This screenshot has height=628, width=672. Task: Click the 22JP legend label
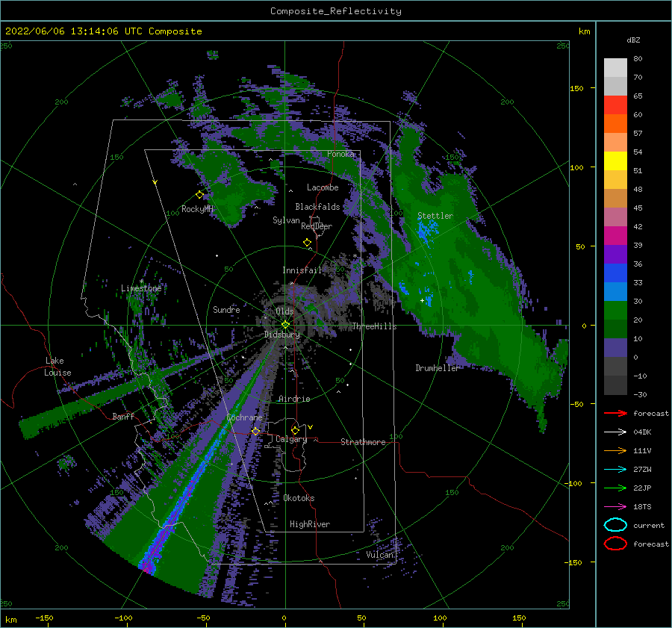[x=642, y=488]
